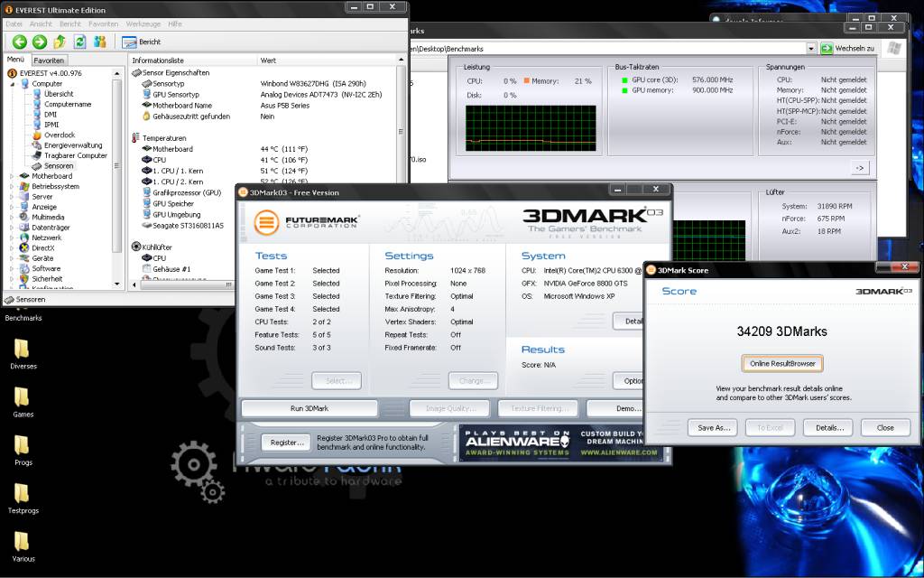Click the Informationsliste column header
This screenshot has width=924, height=578.
(193, 61)
